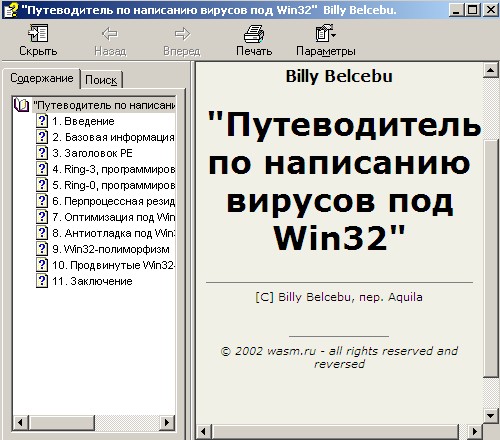Switch to the Поиск tab
This screenshot has width=500, height=440.
click(x=101, y=80)
